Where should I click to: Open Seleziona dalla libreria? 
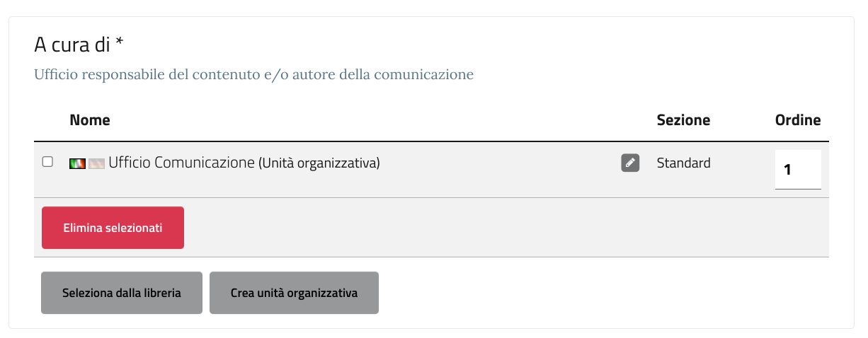(122, 293)
